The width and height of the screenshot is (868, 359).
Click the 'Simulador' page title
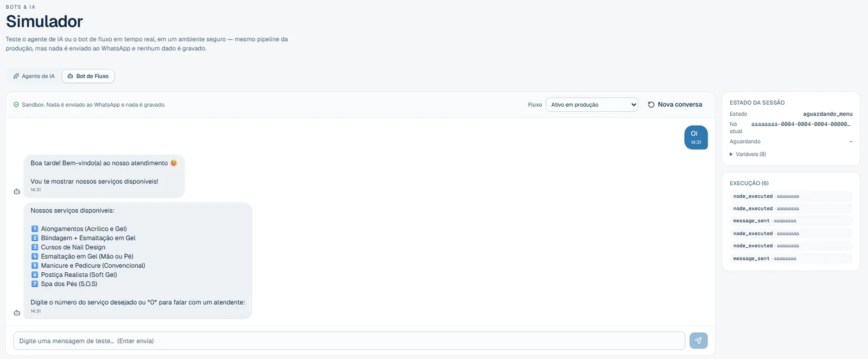pos(44,22)
